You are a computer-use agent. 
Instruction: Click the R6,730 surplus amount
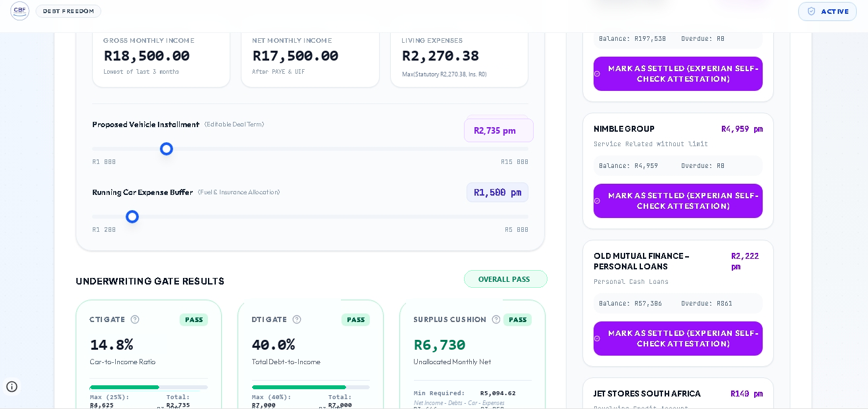tap(440, 344)
